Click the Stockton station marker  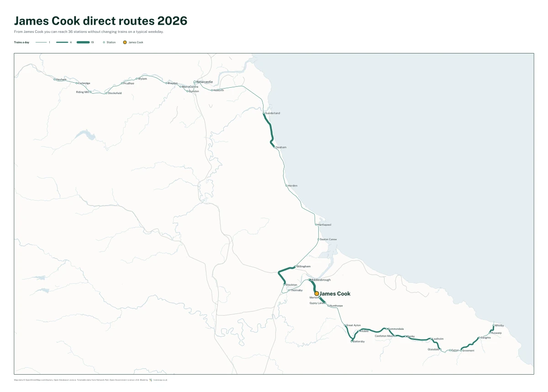tap(284, 285)
